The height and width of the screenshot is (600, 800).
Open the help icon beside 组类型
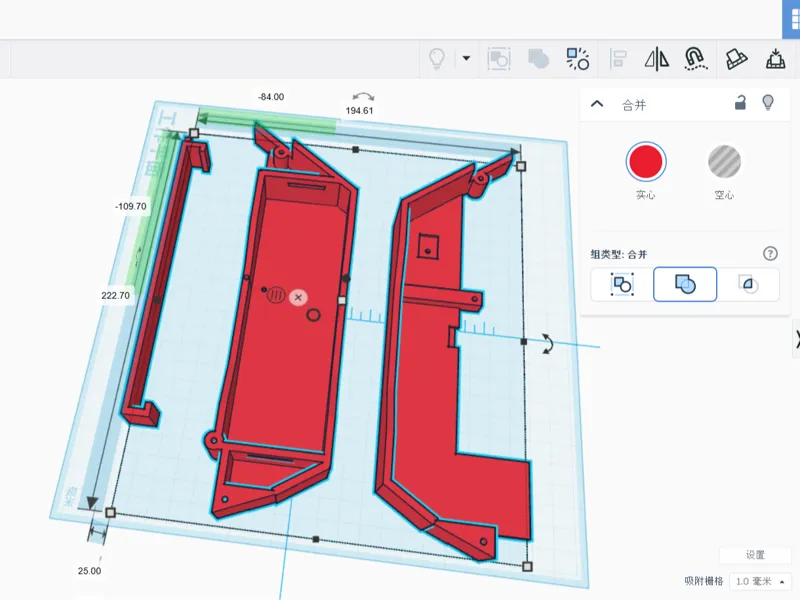click(770, 254)
